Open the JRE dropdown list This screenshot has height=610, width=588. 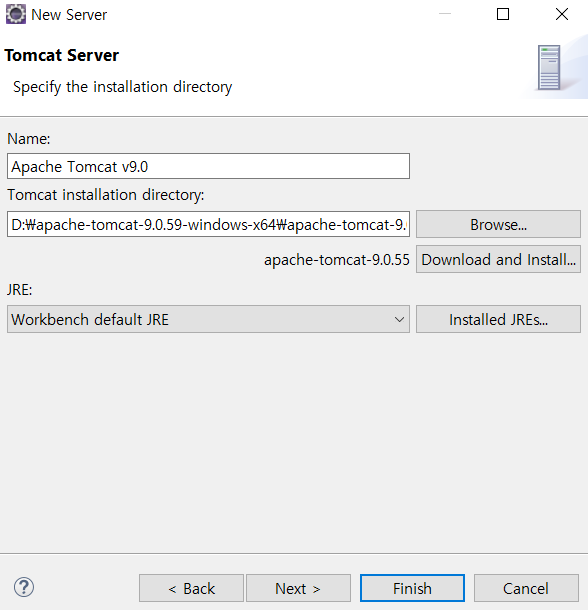[x=208, y=319]
